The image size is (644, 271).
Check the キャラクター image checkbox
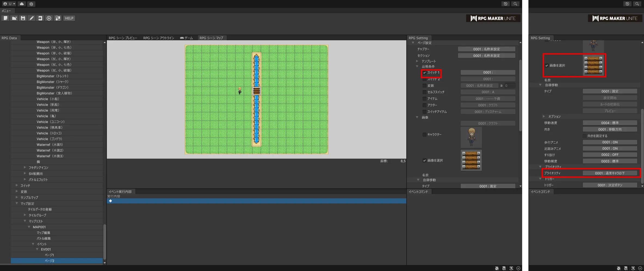click(x=424, y=135)
